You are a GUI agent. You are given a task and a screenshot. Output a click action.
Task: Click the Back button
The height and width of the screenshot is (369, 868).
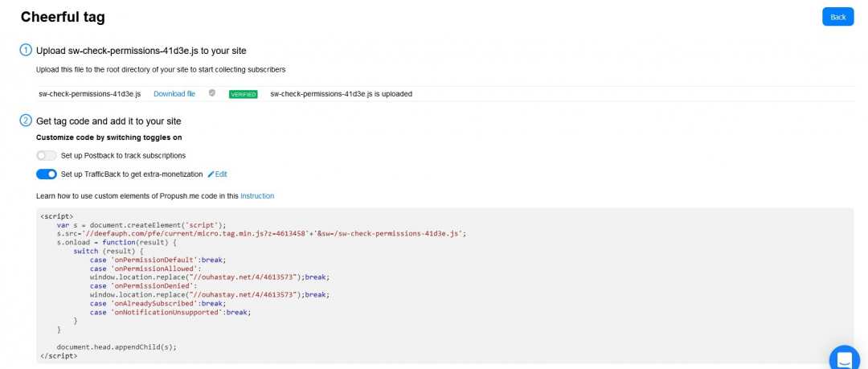(837, 17)
